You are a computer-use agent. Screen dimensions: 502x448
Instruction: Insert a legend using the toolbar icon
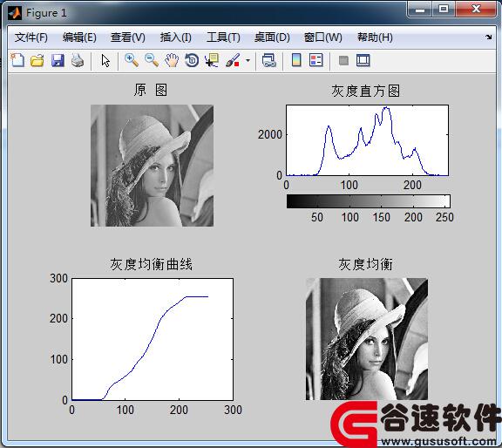(x=316, y=60)
